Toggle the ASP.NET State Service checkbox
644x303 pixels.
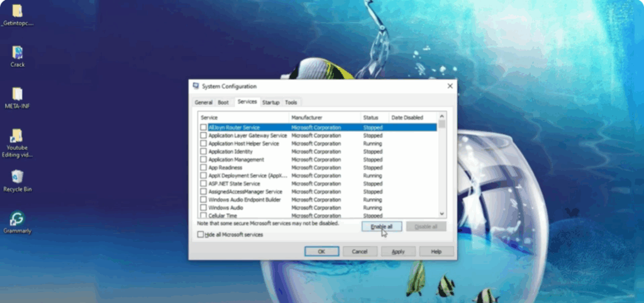(203, 184)
